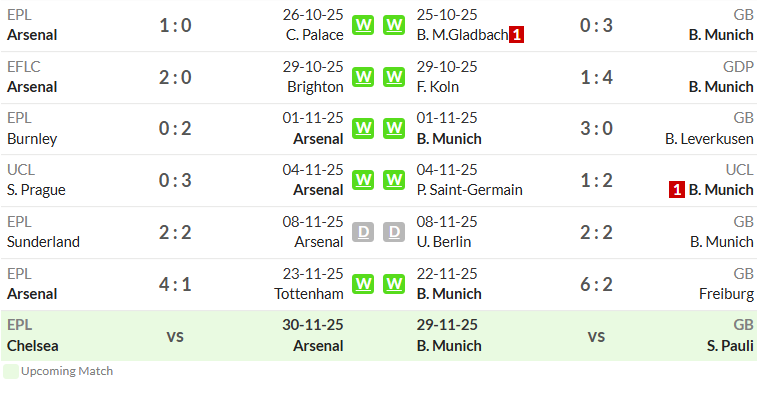
Task: Open the B. Munich 6:2 Freiburg score
Action: [x=596, y=284]
